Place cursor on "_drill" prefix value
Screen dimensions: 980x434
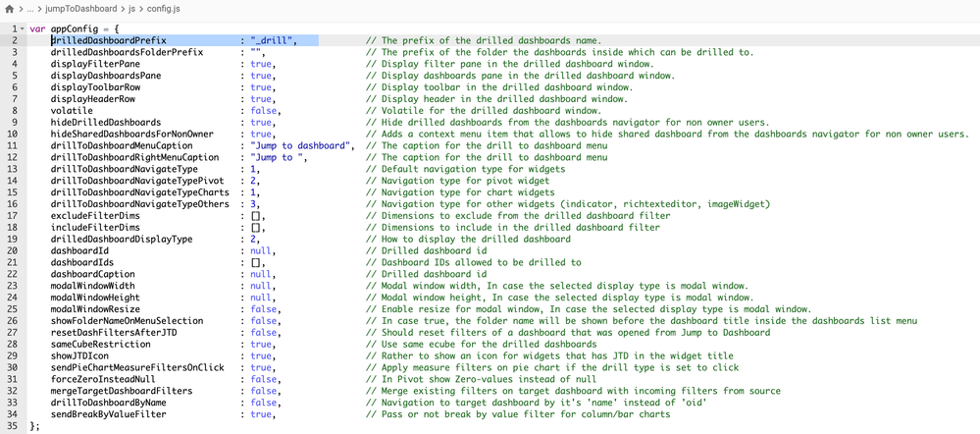coord(270,40)
